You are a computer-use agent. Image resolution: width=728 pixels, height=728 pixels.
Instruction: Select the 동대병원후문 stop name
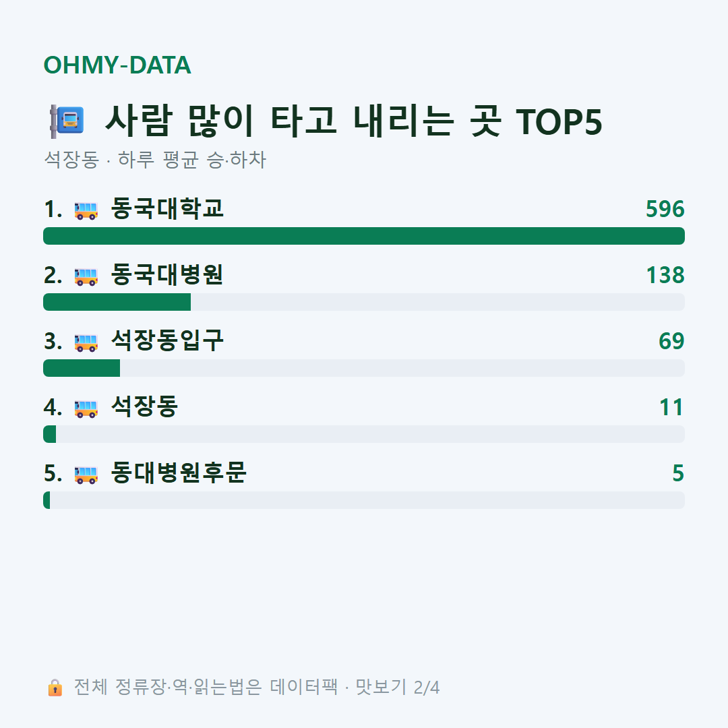179,473
